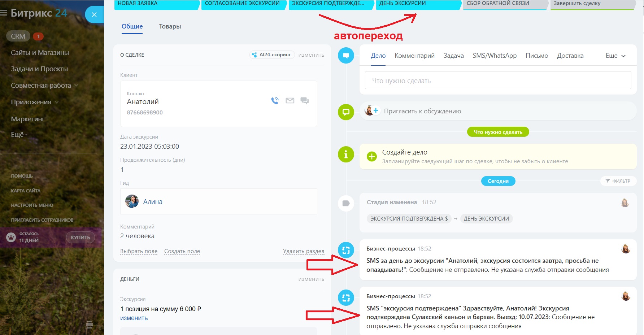Open guide Алина's profile link
The image size is (644, 335).
coord(153,202)
